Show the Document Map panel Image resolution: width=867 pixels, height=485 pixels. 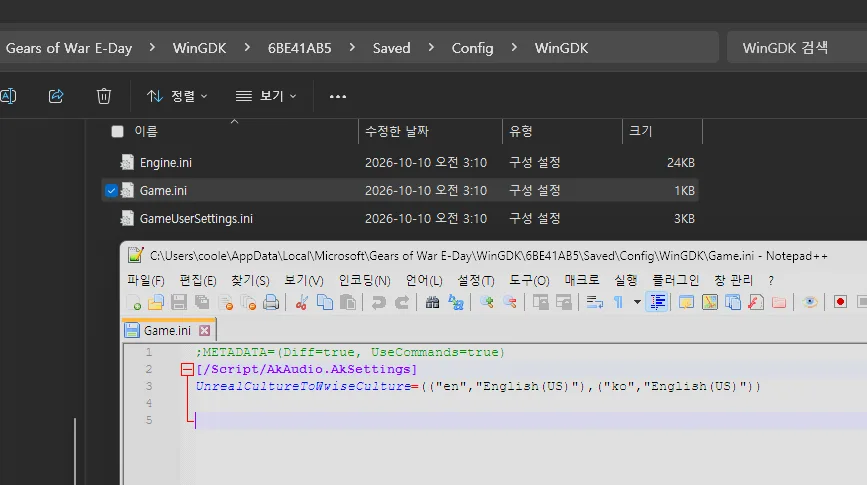pos(709,303)
